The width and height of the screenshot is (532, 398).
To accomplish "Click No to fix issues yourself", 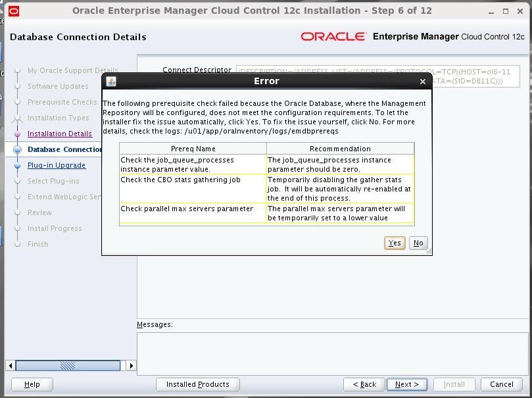I will click(x=418, y=243).
